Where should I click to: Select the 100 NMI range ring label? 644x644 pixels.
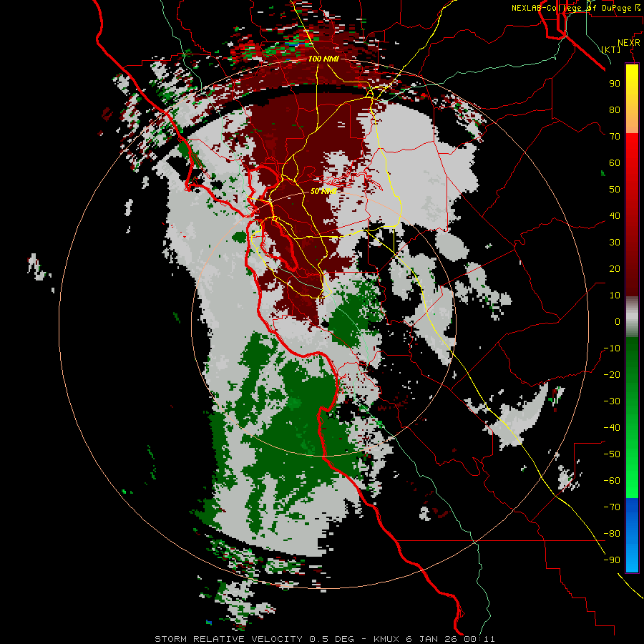323,59
